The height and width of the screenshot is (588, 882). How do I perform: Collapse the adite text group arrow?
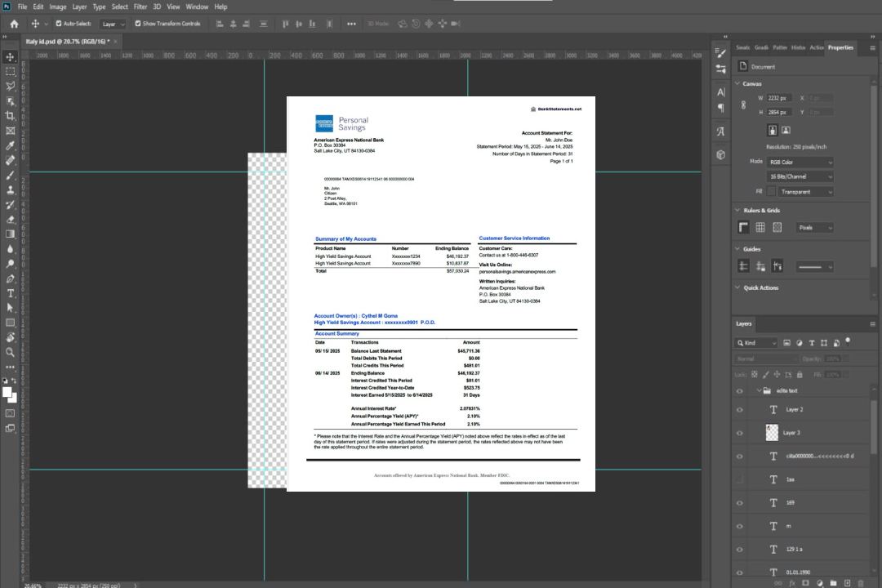coord(758,391)
